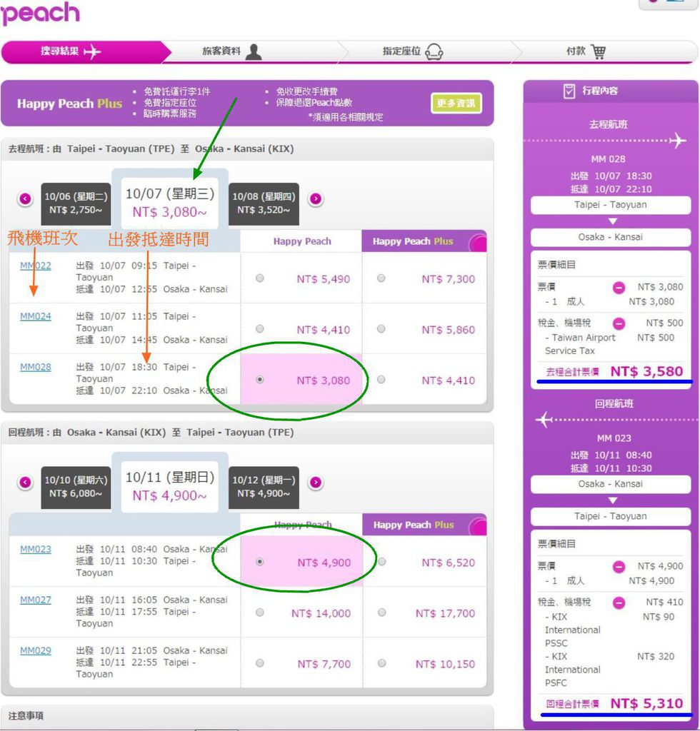Click outbound Happy Peach column header

pos(301,241)
